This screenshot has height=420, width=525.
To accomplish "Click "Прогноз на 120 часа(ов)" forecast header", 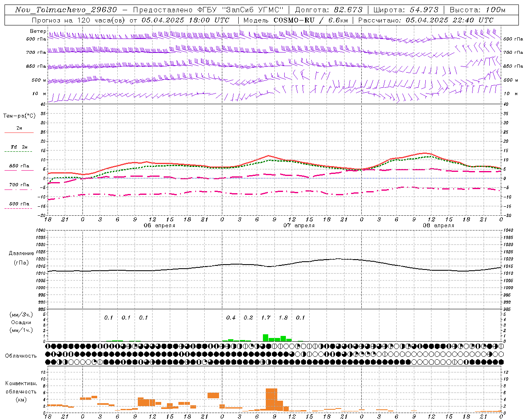I will 79,20.
